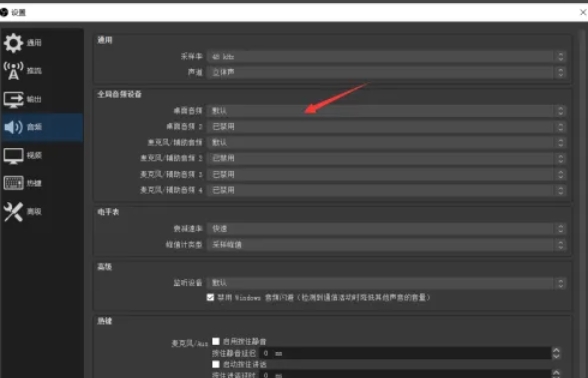
Task: Open the 麦克风/辅助音频 dropdown set to 默认
Action: click(x=386, y=142)
